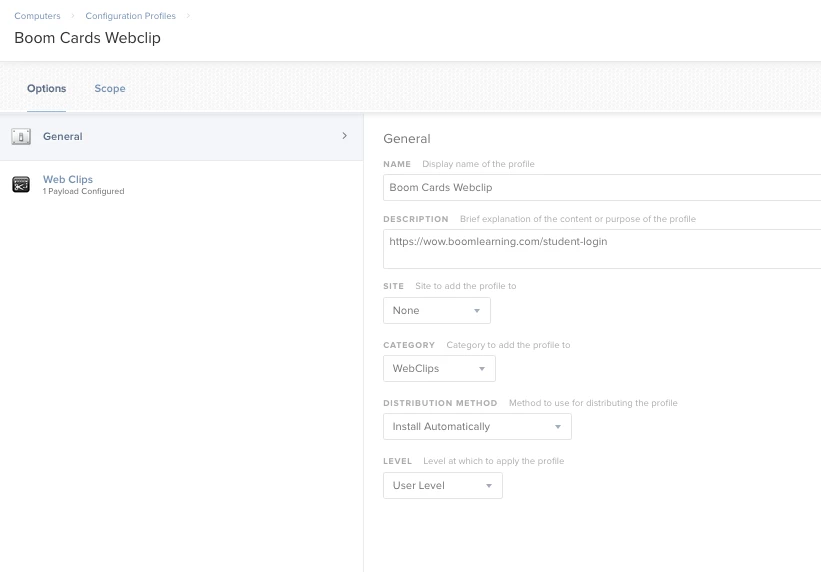Viewport: 821px width, 572px height.
Task: Click the WebClips category dropdown arrow
Action: (482, 369)
